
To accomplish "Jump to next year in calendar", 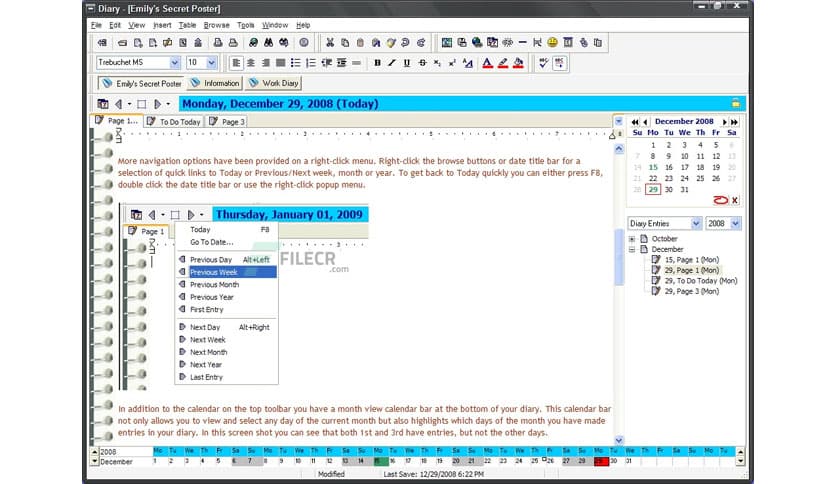I will [x=734, y=122].
